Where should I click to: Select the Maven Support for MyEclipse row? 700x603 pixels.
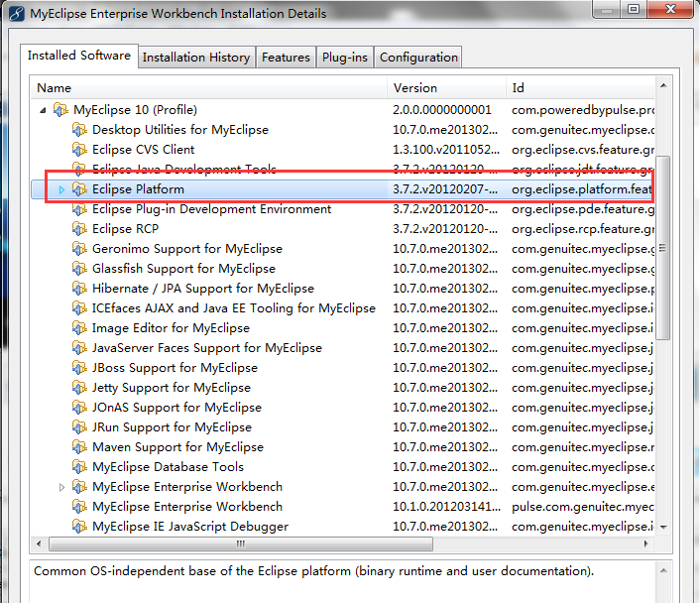pyautogui.click(x=343, y=446)
